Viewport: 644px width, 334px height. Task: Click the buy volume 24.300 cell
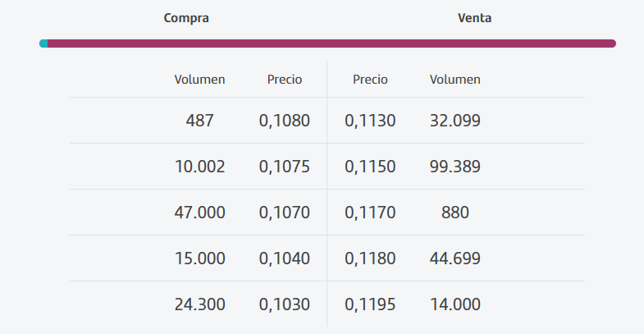[199, 304]
